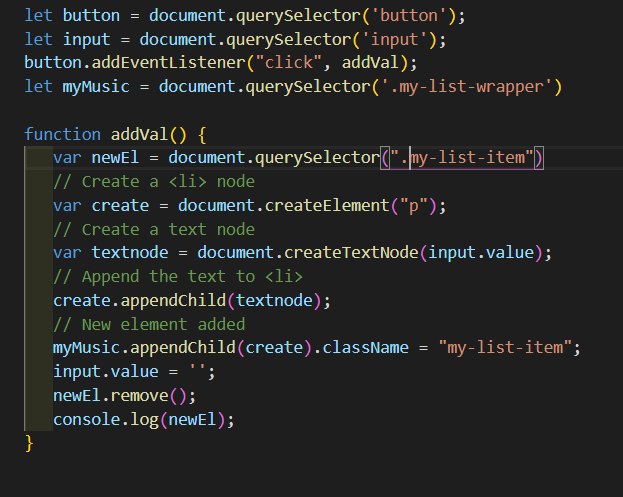This screenshot has width=623, height=497.
Task: Click the 'button' string in the first line
Action: click(x=409, y=16)
